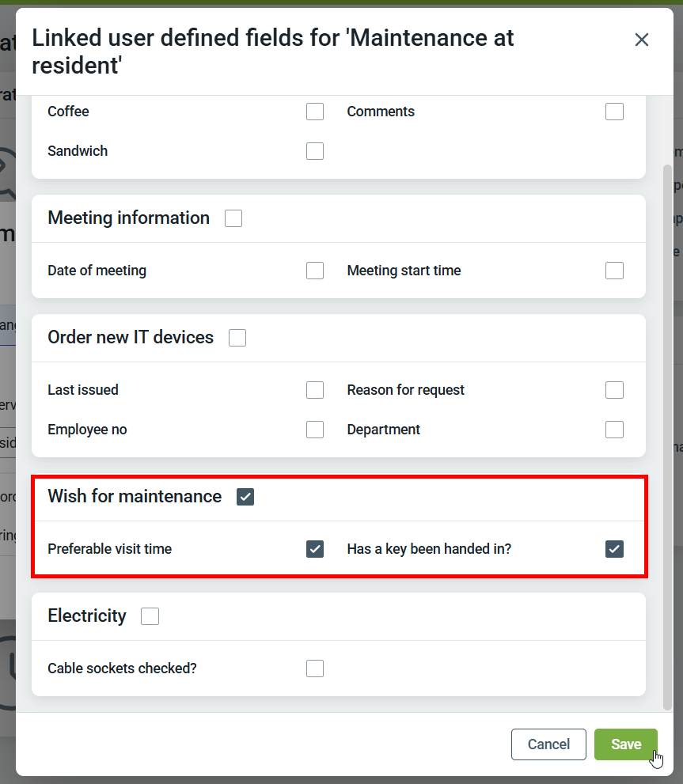
Task: Check the 'Cable sockets checked?' field
Action: tap(315, 668)
